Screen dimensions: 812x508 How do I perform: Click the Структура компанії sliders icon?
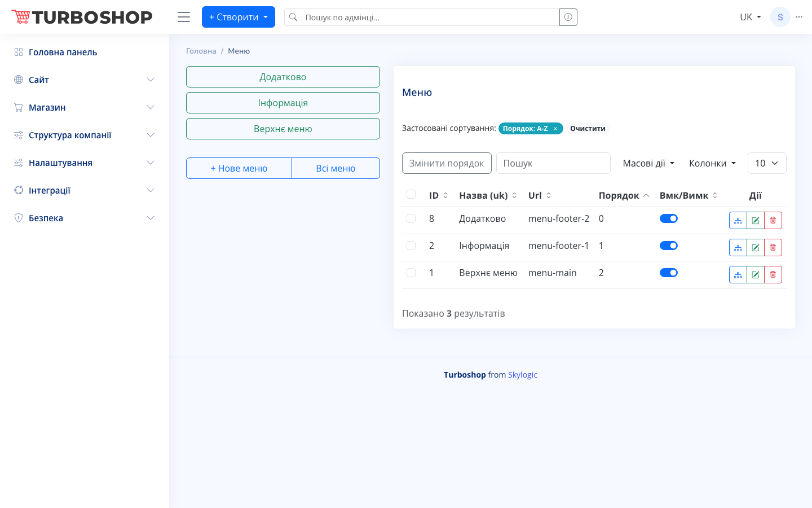tap(19, 135)
